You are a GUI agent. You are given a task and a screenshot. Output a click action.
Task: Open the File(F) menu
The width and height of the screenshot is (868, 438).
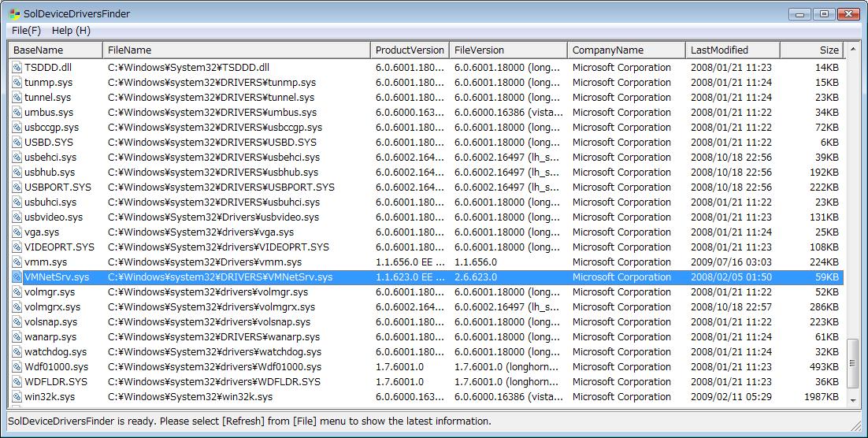pos(26,31)
